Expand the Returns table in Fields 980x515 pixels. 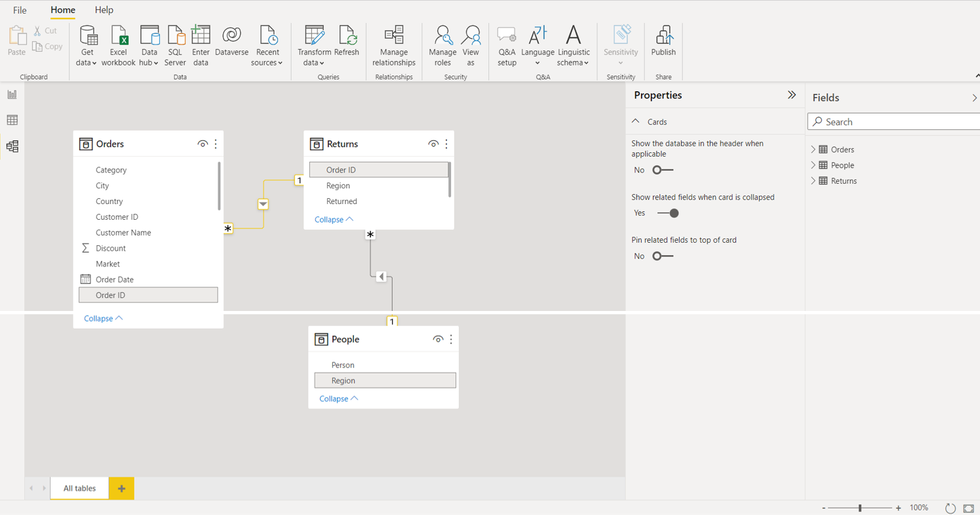(x=813, y=181)
